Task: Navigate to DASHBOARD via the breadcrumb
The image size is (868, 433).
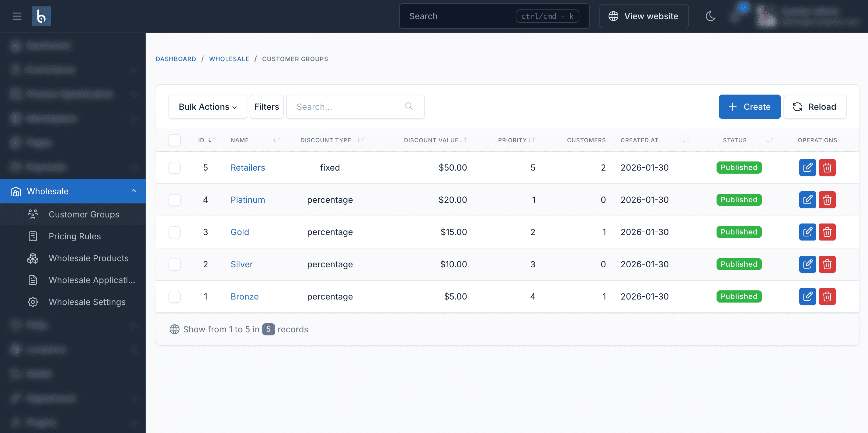Action: coord(175,59)
